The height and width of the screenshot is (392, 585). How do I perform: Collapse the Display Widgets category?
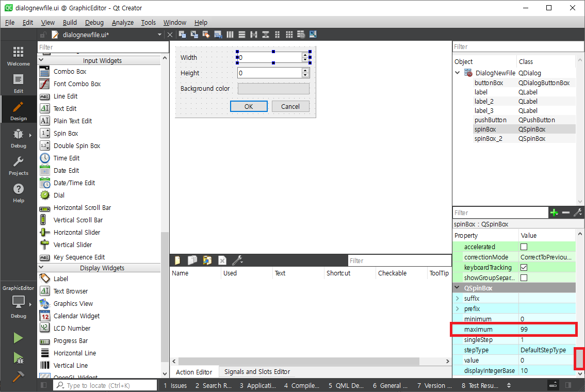point(41,267)
